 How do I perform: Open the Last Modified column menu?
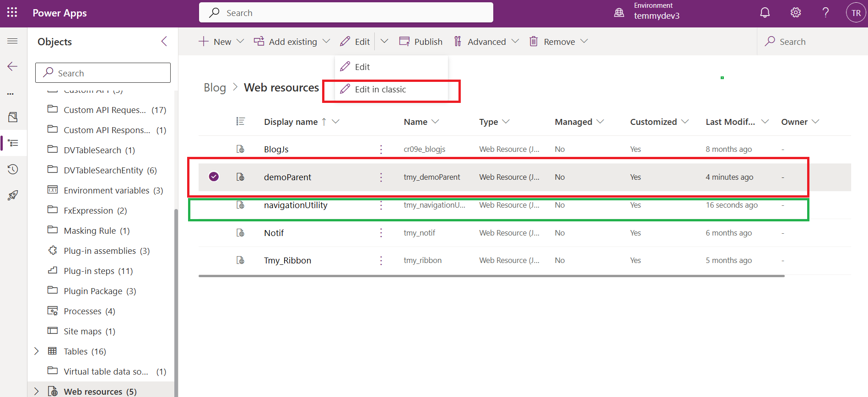tap(765, 122)
